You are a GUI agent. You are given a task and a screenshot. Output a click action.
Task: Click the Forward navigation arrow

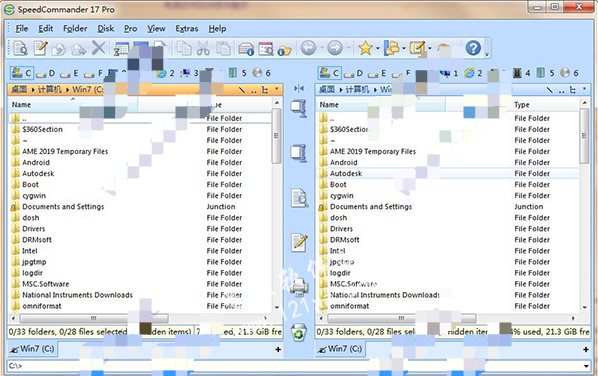pos(335,48)
